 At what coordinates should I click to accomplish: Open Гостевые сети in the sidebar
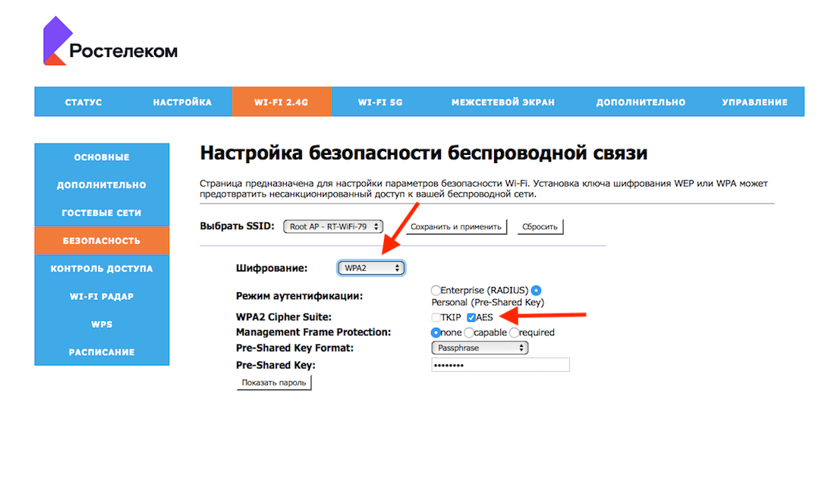point(102,213)
